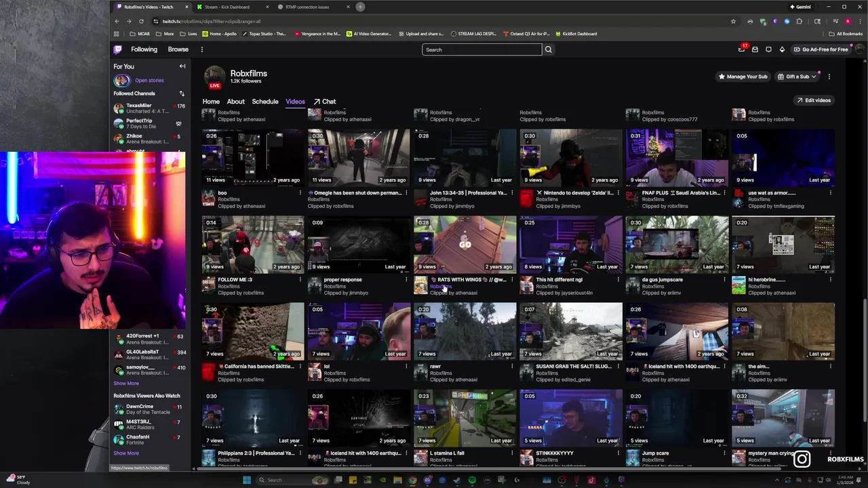The height and width of the screenshot is (488, 868).
Task: Open M4ST3RJ_ channel in sidebar
Action: (149, 424)
